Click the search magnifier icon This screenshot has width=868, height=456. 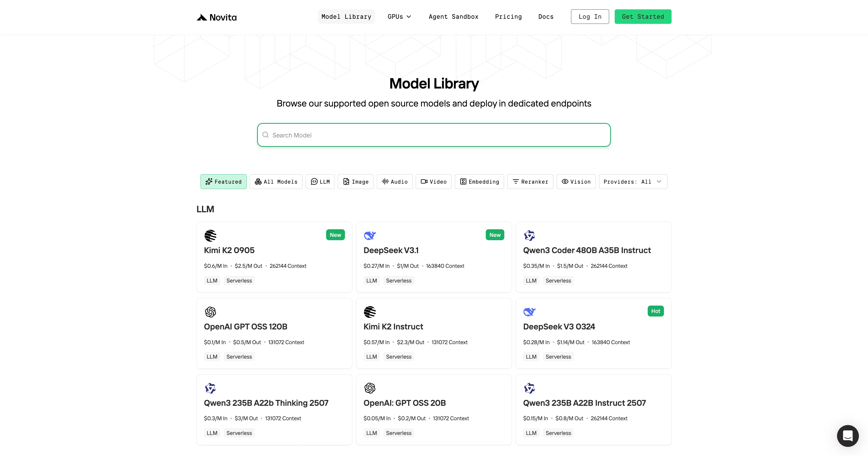(x=265, y=135)
